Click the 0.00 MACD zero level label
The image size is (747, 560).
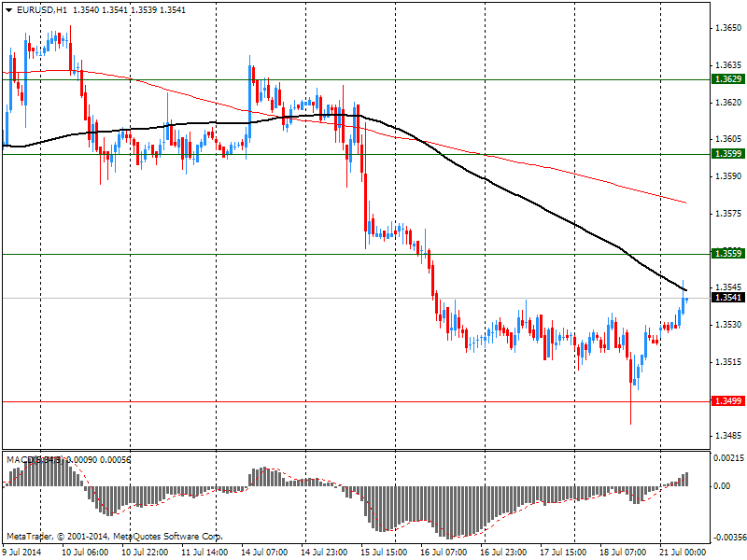[x=722, y=486]
